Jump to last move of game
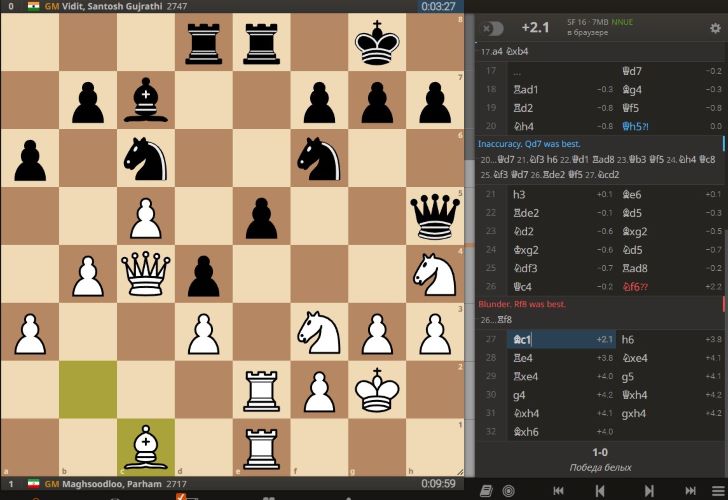The width and height of the screenshot is (728, 500). point(690,490)
